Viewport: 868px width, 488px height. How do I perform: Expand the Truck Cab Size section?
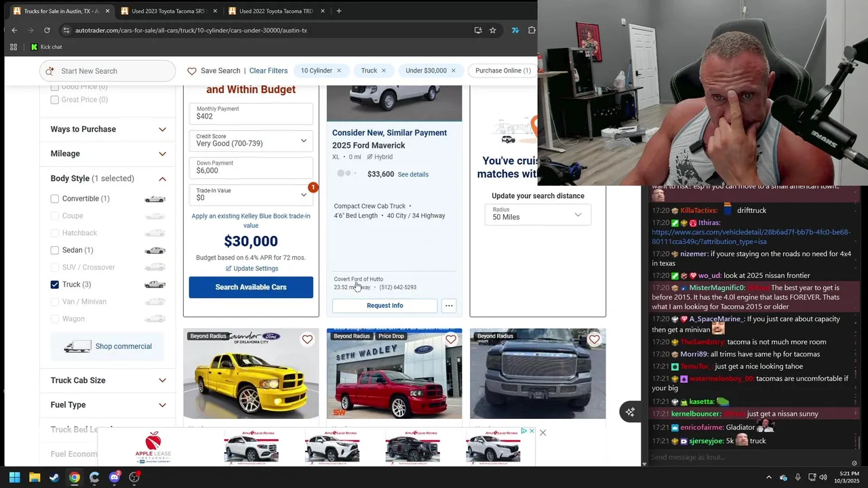pos(108,380)
